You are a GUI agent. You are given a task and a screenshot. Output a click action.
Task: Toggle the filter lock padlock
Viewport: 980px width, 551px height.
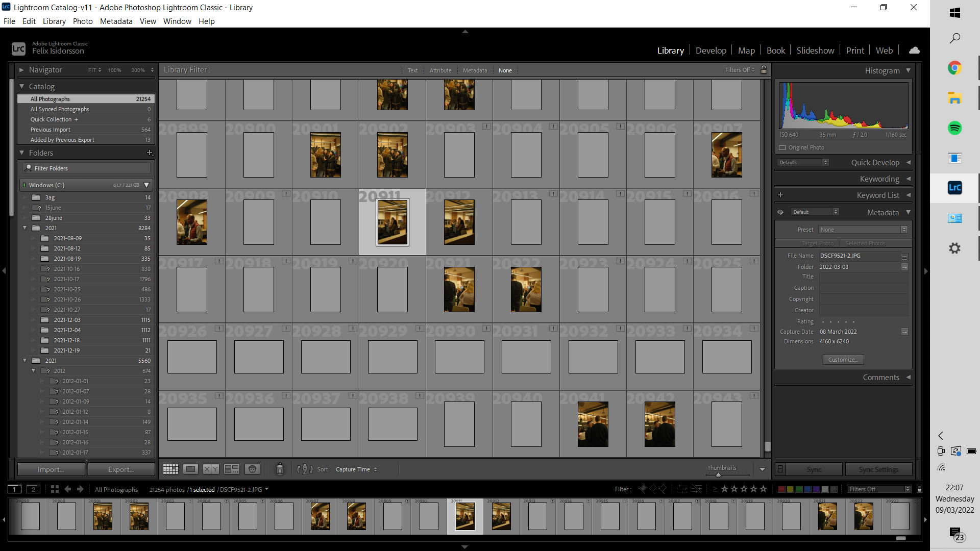click(764, 70)
